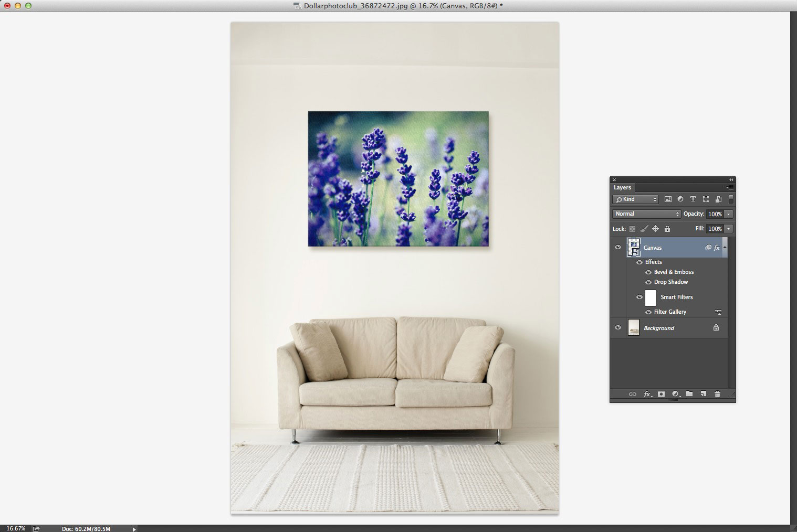Image resolution: width=797 pixels, height=532 pixels.
Task: Collapse the Layers panel with double arrows
Action: point(731,180)
